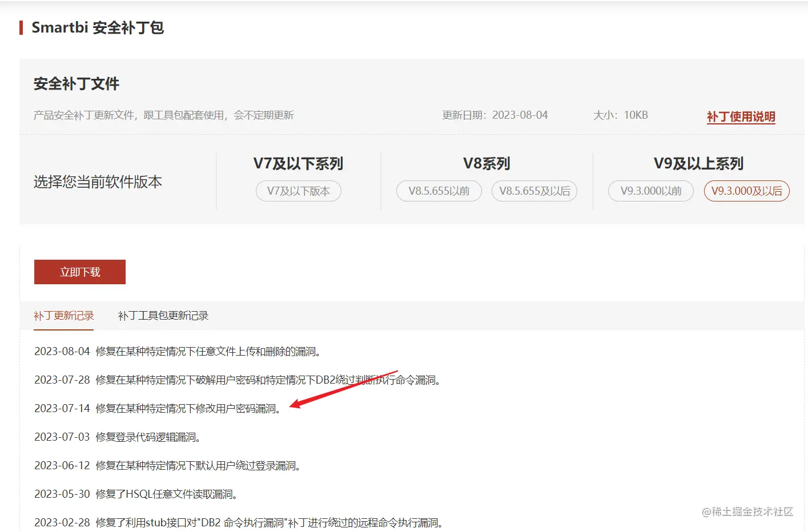Click the 选择您当前软件版本 label

pyautogui.click(x=98, y=182)
